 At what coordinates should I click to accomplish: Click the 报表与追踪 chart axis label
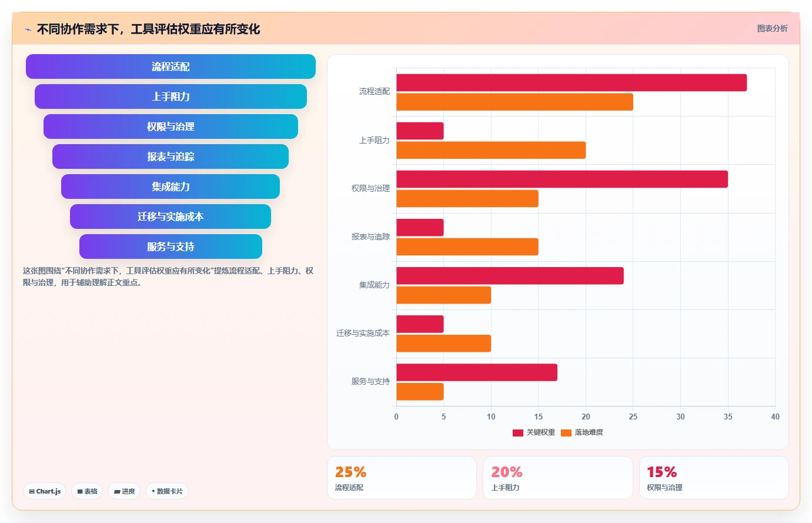[x=370, y=237]
